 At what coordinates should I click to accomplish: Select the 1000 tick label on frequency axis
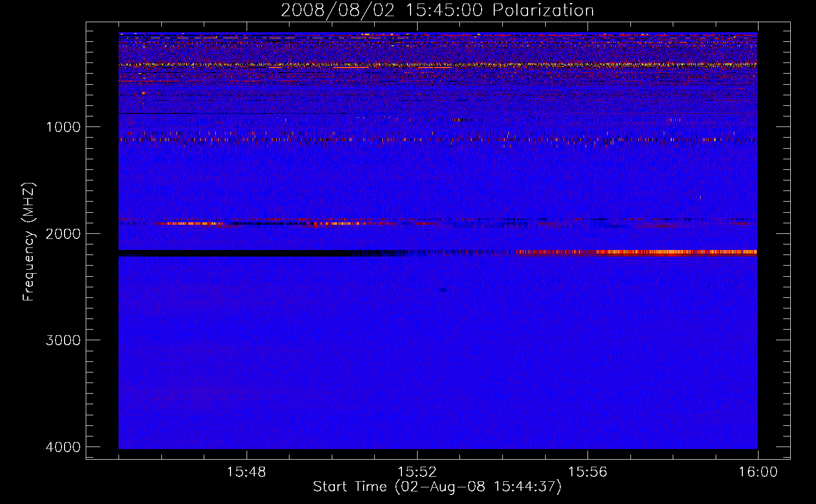pyautogui.click(x=63, y=127)
